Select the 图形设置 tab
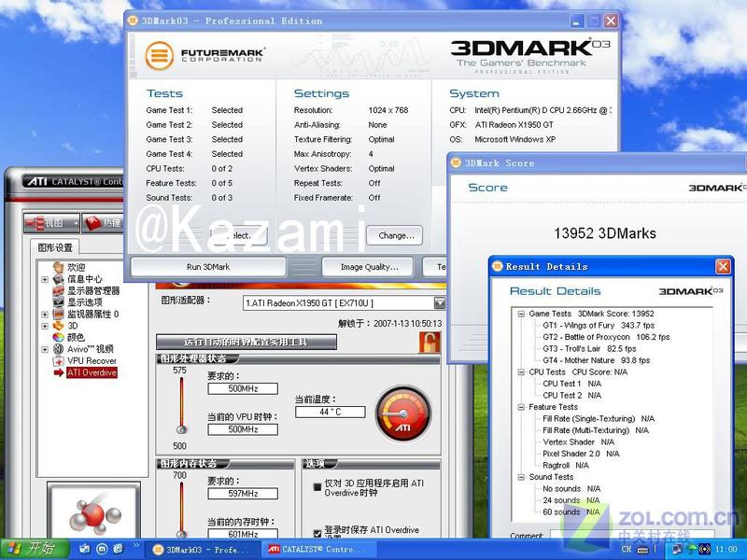Viewport: 747px width, 560px height. [55, 247]
